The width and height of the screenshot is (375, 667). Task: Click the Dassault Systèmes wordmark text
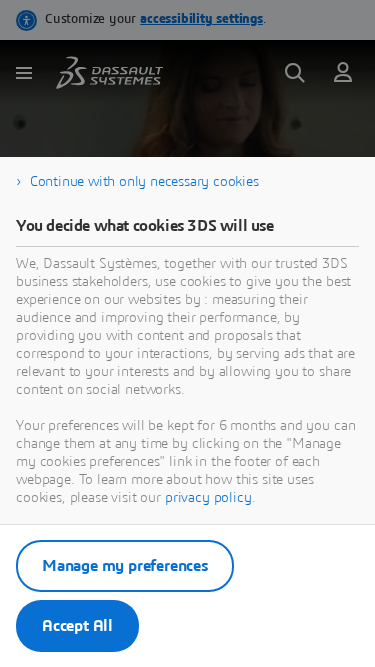126,76
